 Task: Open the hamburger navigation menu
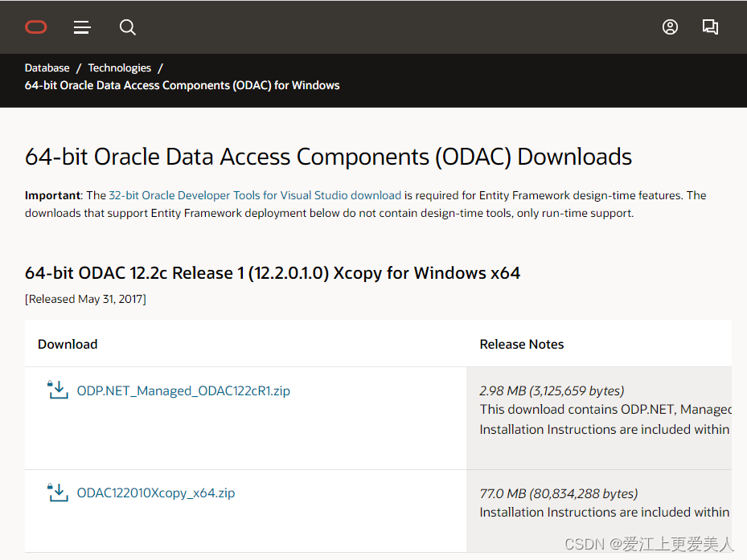(x=82, y=27)
